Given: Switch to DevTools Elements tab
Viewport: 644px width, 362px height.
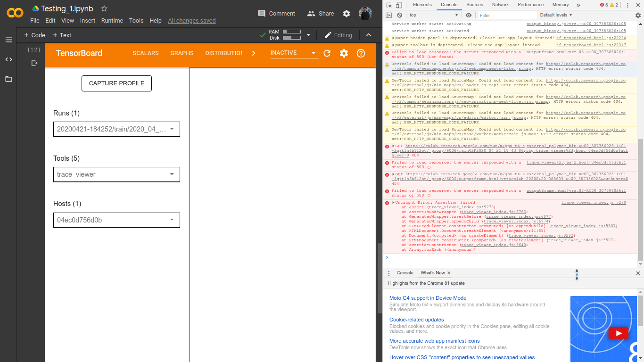Looking at the screenshot, I should coord(422,5).
